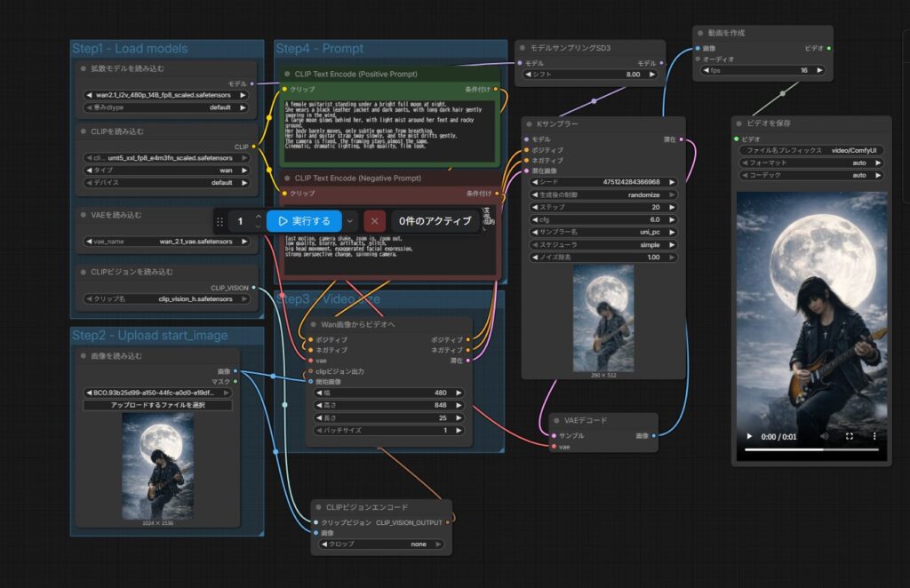Collapse the VAEデコード node via its dot
This screenshot has width=910, height=588.
click(x=556, y=420)
